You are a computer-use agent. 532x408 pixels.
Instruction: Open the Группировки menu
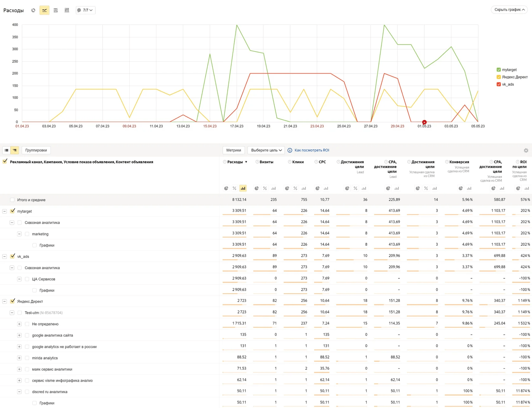coord(36,150)
